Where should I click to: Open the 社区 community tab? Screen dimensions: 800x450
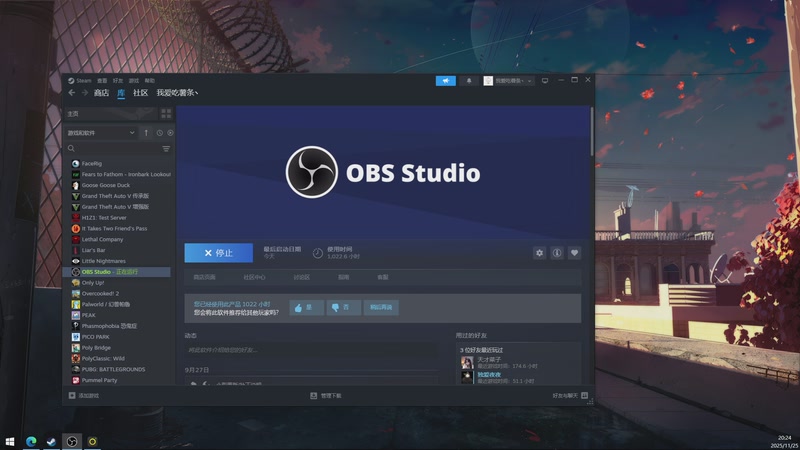[x=140, y=92]
